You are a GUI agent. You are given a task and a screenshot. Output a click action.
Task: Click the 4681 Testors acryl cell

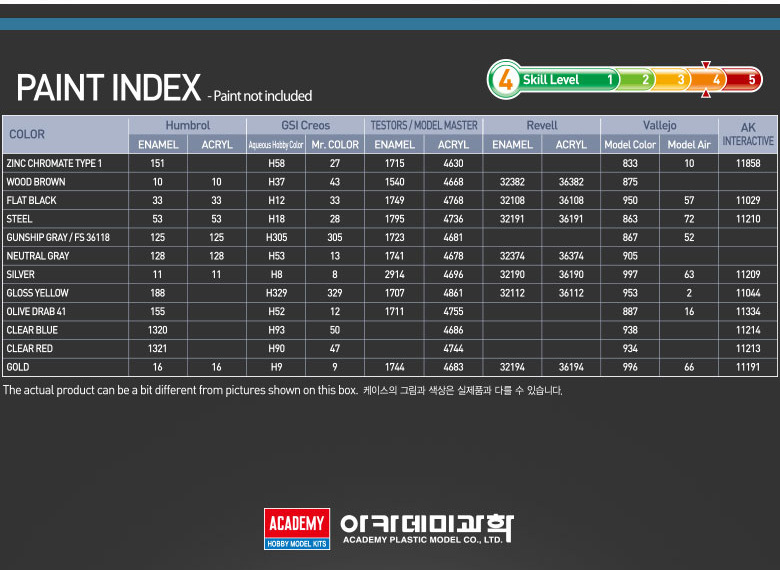pyautogui.click(x=453, y=237)
